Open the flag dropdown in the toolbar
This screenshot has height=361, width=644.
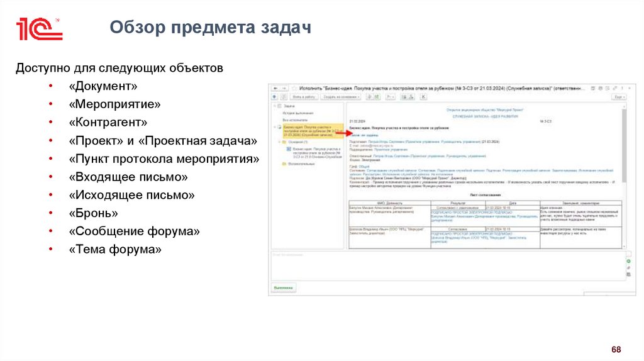click(x=390, y=97)
